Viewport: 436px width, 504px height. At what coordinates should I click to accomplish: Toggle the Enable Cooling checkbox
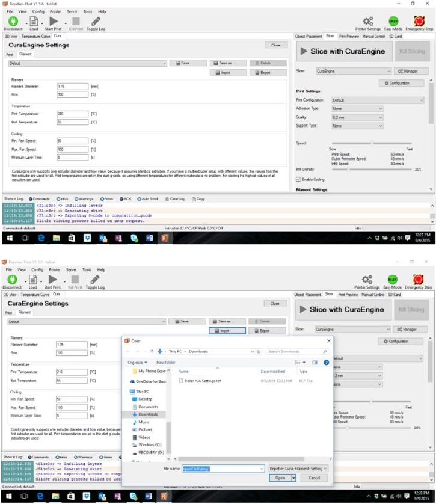tap(298, 179)
